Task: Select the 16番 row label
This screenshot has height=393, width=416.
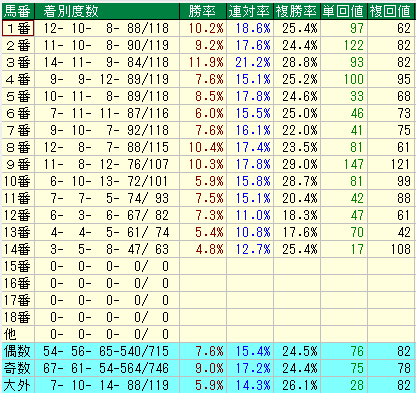Action: 18,283
